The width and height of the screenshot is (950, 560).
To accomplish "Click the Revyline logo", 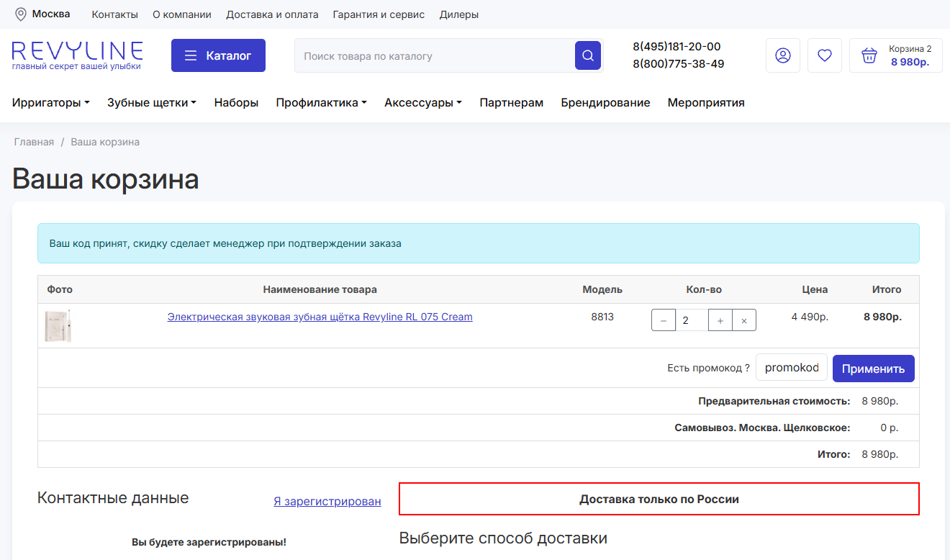I will click(x=77, y=55).
